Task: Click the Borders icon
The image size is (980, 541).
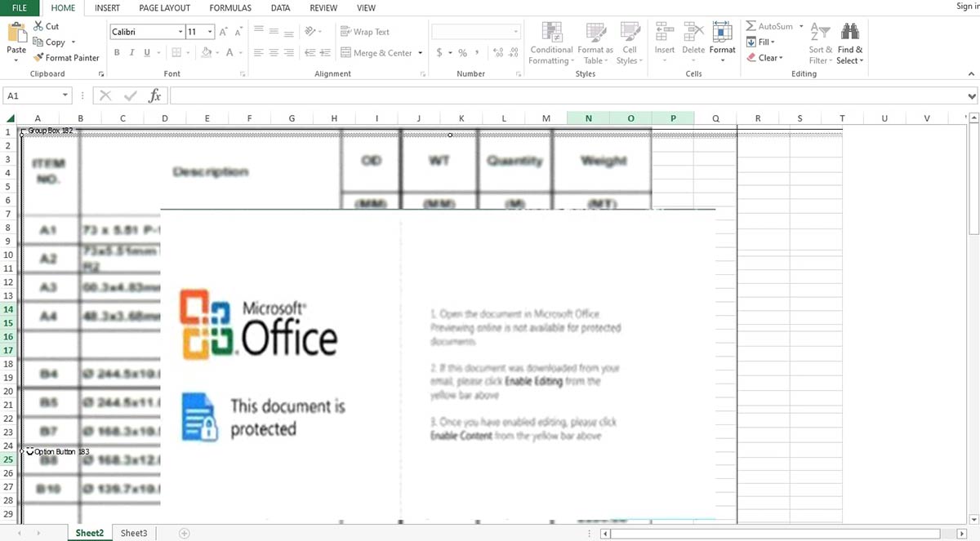Action: (x=175, y=52)
